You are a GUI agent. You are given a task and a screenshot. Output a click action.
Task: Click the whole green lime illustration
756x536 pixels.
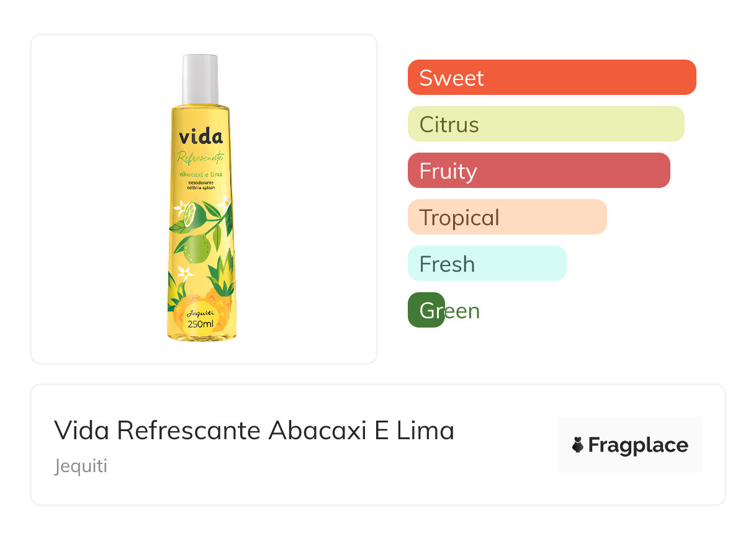tap(198, 248)
